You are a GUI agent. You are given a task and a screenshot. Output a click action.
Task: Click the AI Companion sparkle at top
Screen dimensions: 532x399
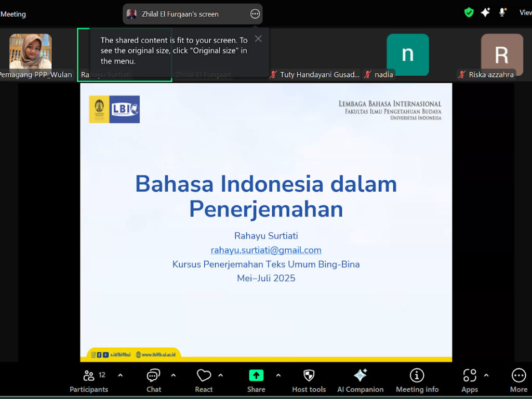[486, 12]
